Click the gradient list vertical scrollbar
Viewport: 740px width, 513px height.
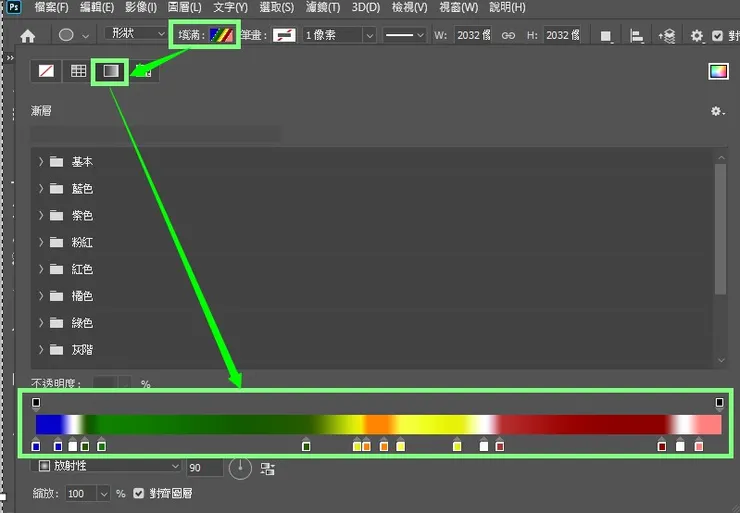(721, 229)
